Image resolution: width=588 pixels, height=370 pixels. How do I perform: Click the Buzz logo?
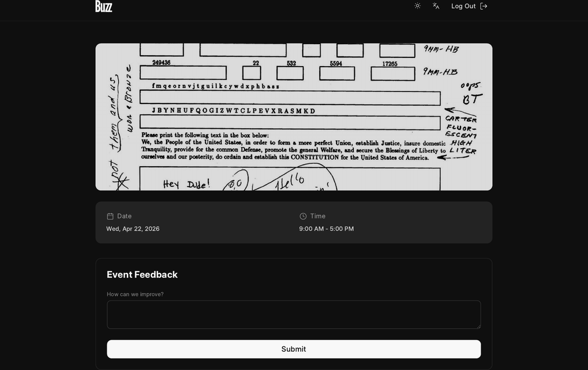(x=103, y=6)
